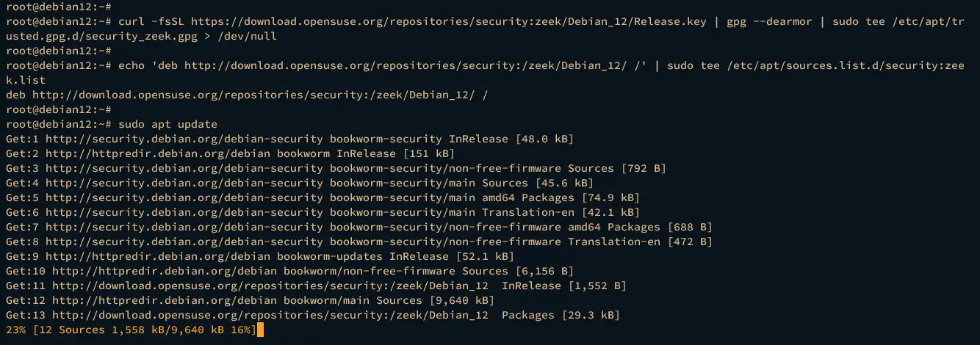Click the '[29.3 kB]' size on Get:13

590,315
